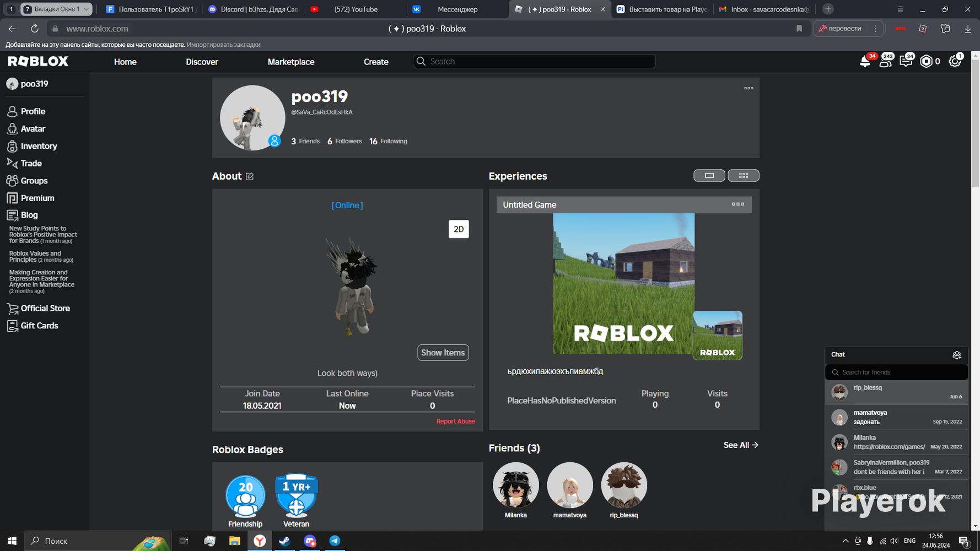View the 3 Friends list
This screenshot has width=980, height=551.
pyautogui.click(x=305, y=142)
